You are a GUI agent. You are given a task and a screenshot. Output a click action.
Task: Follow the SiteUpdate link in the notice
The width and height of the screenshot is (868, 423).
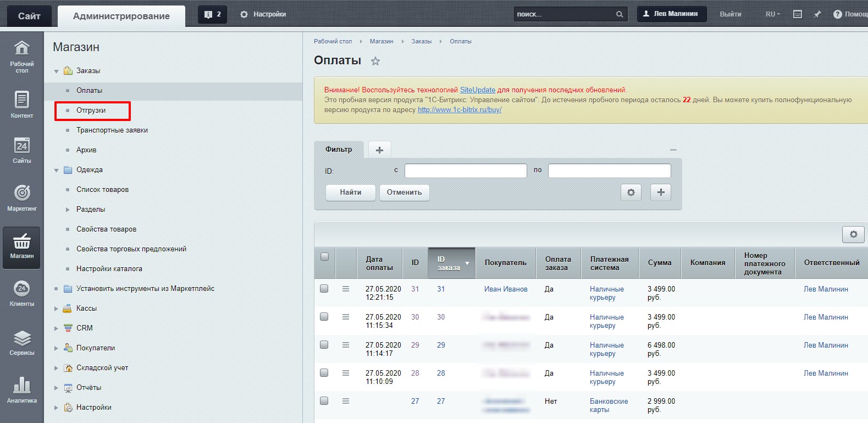[477, 90]
